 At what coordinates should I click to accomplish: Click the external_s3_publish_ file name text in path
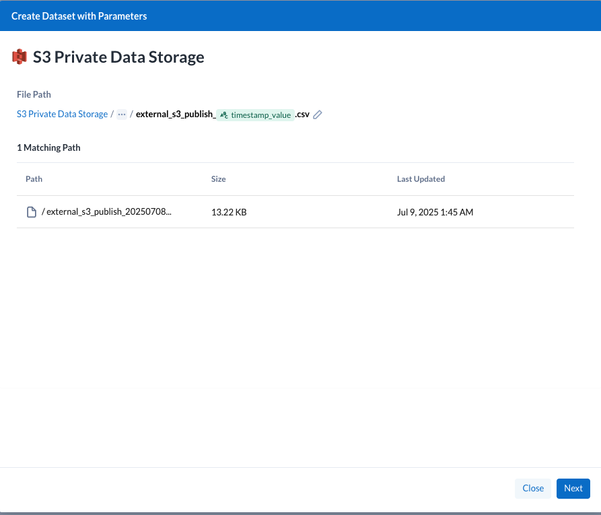pyautogui.click(x=175, y=115)
